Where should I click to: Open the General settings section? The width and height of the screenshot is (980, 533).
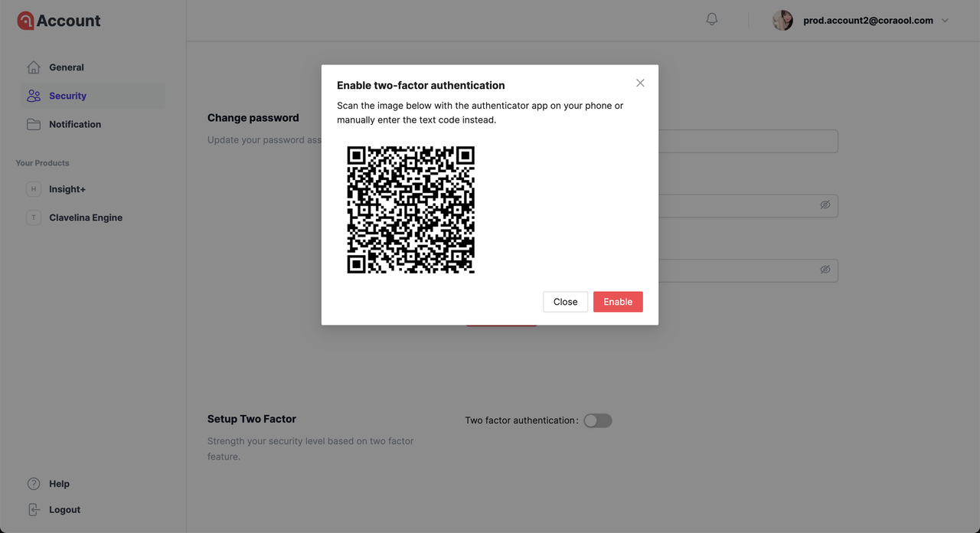click(67, 67)
